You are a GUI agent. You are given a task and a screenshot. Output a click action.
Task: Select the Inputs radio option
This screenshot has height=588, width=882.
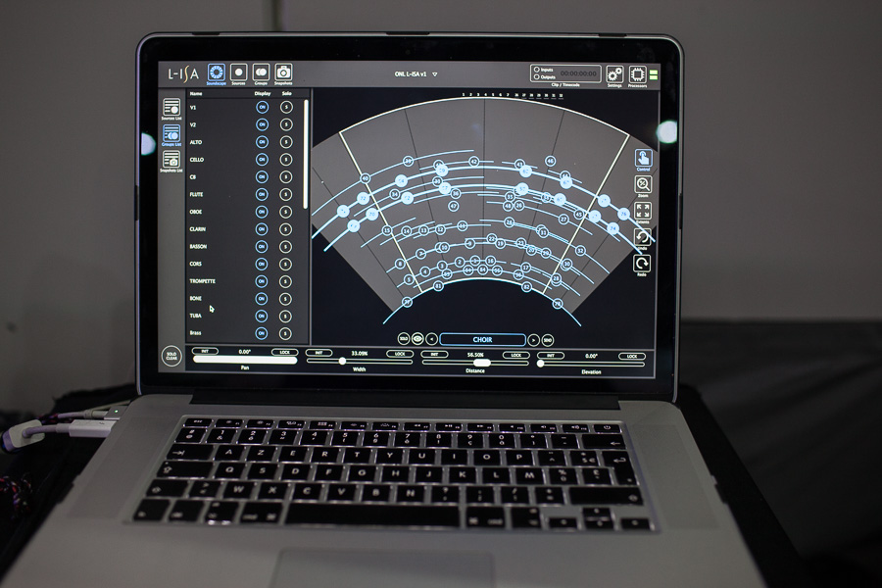[x=537, y=70]
